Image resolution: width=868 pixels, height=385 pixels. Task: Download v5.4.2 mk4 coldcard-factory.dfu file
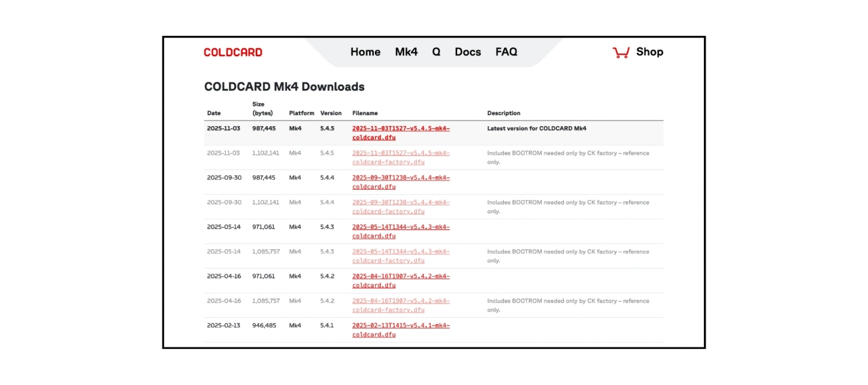click(401, 305)
